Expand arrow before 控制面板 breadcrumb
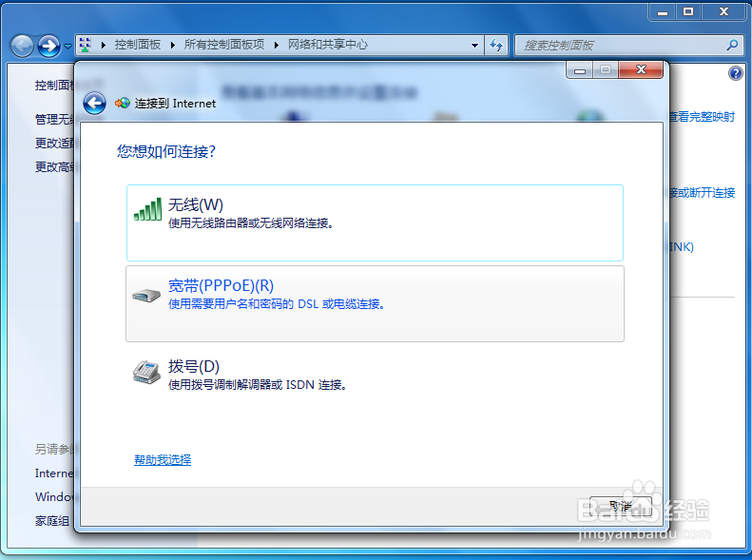This screenshot has width=752, height=560. [103, 45]
